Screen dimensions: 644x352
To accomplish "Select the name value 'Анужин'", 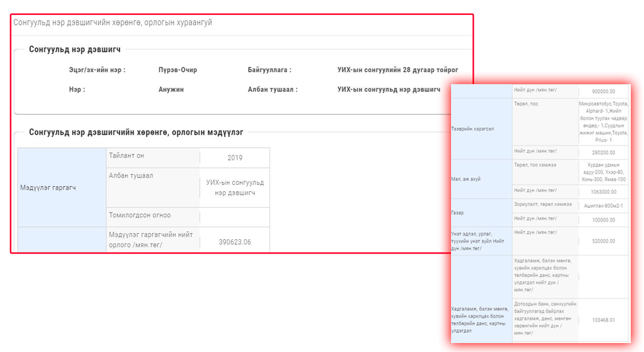I will coord(171,89).
